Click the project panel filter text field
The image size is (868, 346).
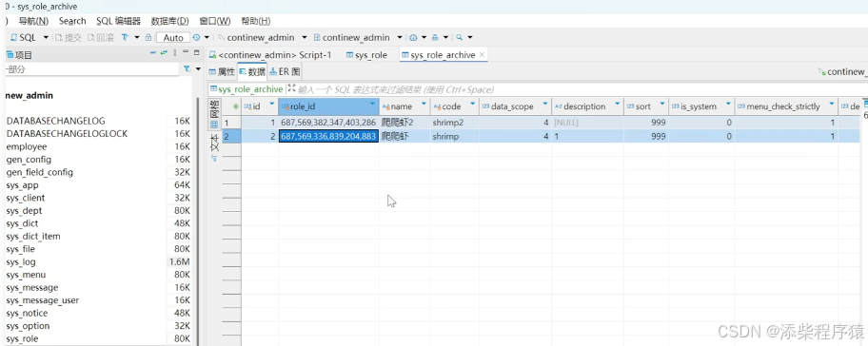tap(92, 69)
